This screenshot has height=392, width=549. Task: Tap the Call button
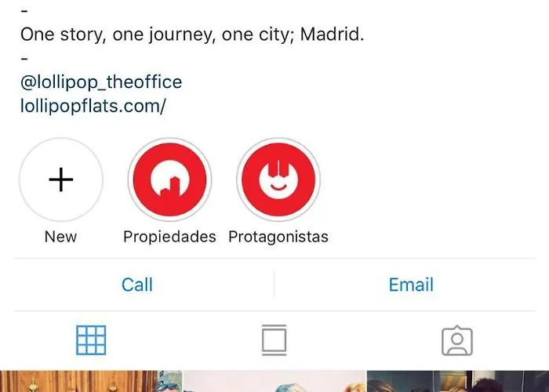(x=137, y=285)
